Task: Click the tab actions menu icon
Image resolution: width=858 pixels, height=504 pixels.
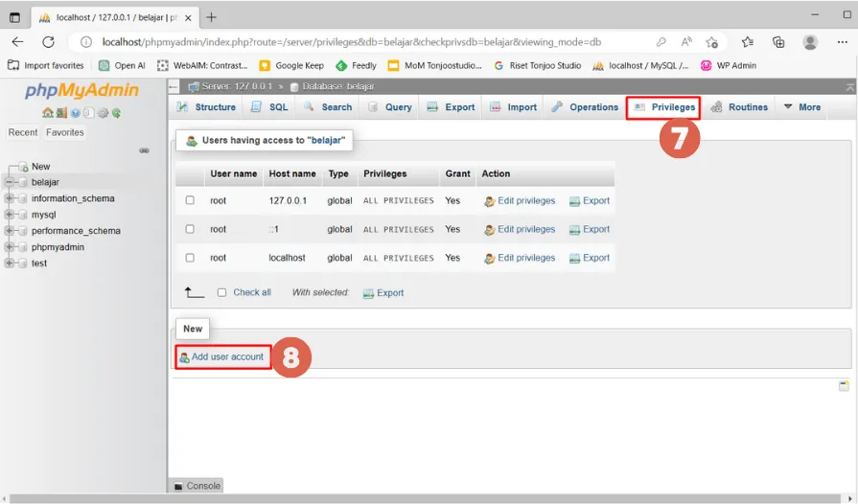Action: (x=14, y=17)
